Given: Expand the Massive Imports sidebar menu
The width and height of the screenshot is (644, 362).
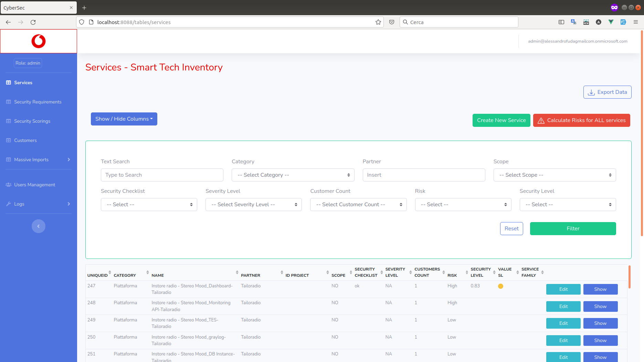Looking at the screenshot, I should (x=38, y=160).
